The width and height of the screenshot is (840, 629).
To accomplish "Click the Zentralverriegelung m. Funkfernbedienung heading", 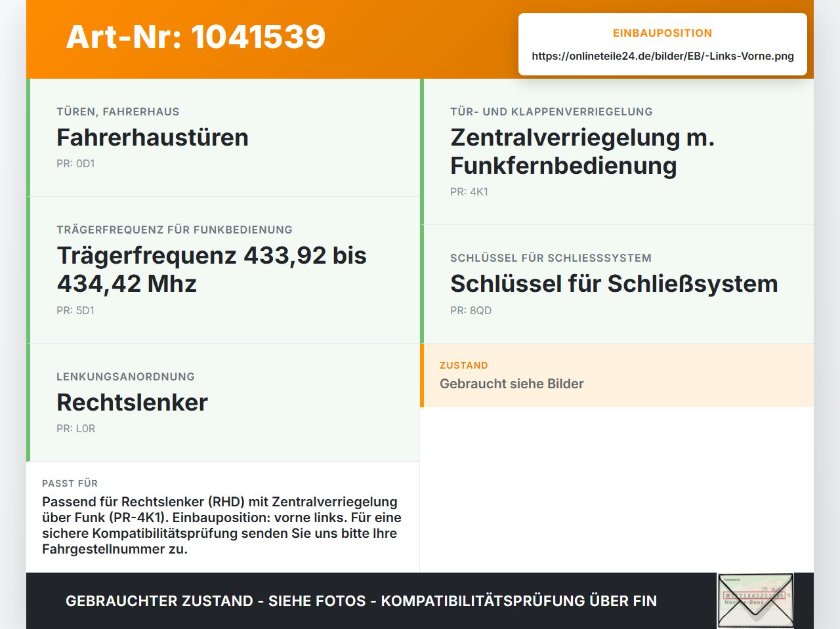I will (x=582, y=152).
